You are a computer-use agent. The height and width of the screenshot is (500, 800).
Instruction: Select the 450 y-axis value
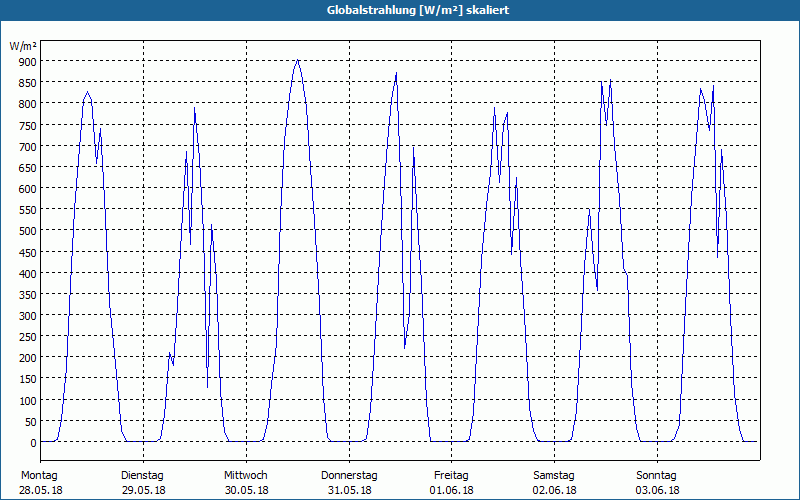click(28, 253)
